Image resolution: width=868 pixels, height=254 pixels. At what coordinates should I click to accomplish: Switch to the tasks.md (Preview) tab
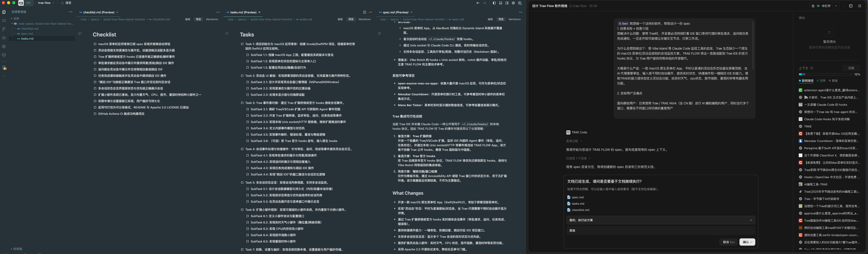(243, 12)
